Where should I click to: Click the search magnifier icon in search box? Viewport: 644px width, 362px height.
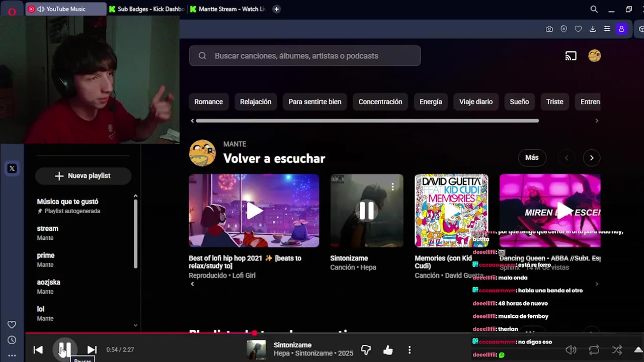click(x=202, y=56)
